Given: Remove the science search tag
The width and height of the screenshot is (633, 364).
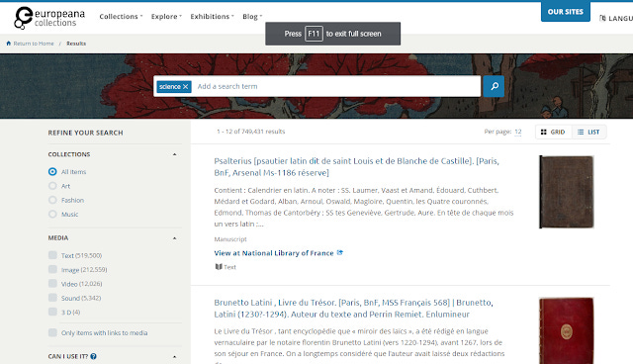Looking at the screenshot, I should [x=185, y=86].
